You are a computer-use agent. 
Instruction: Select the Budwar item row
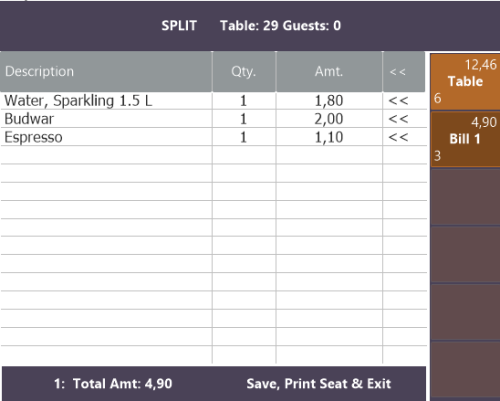[x=213, y=119]
